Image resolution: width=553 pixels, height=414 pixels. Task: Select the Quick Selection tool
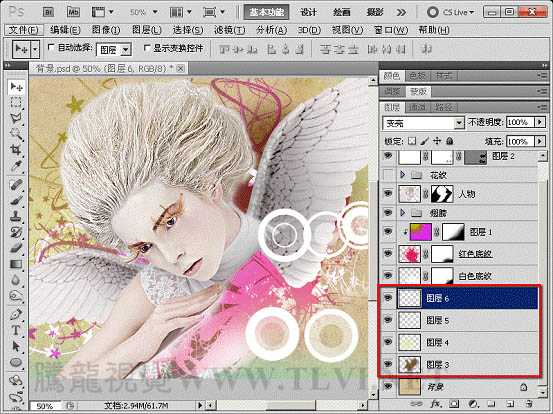[x=16, y=134]
